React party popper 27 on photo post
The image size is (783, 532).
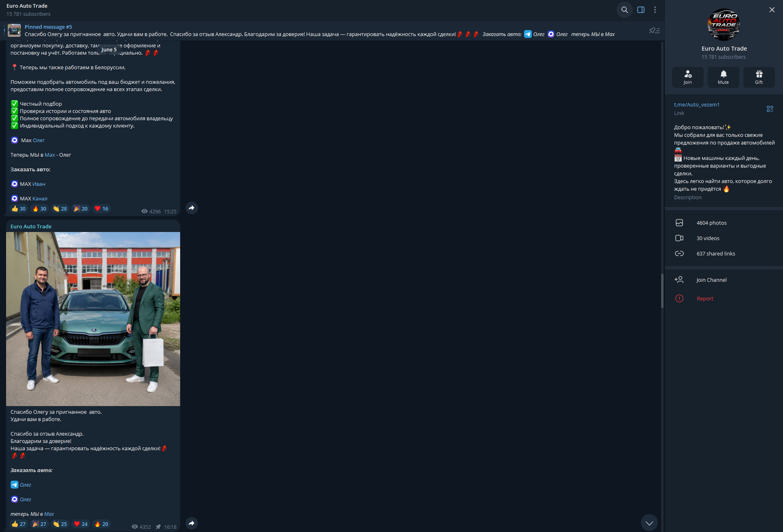coord(39,524)
